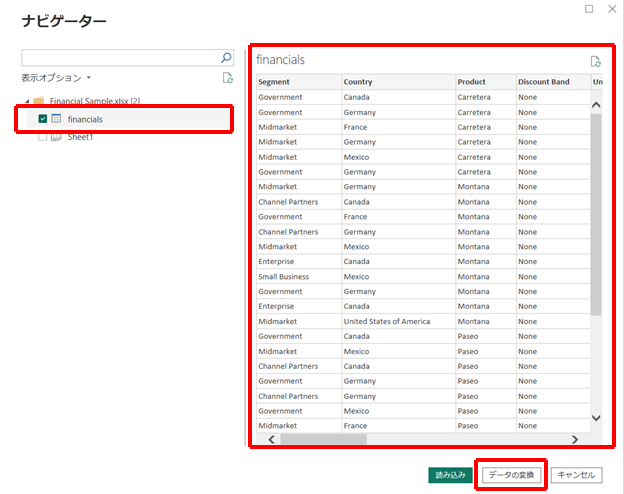Click the horizontal scroll right arrow
This screenshot has height=494, width=624.
[574, 439]
